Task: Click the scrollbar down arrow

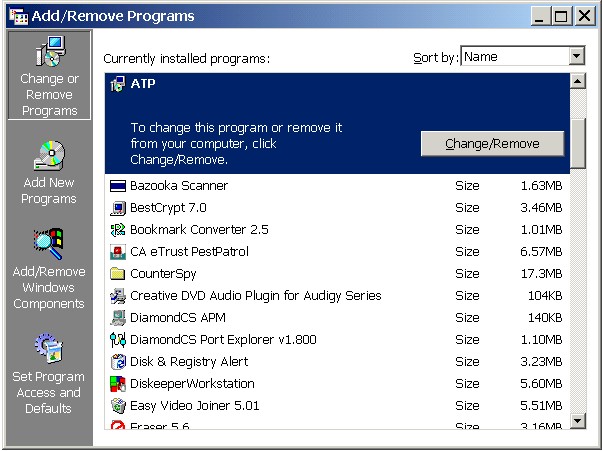Action: click(x=578, y=421)
